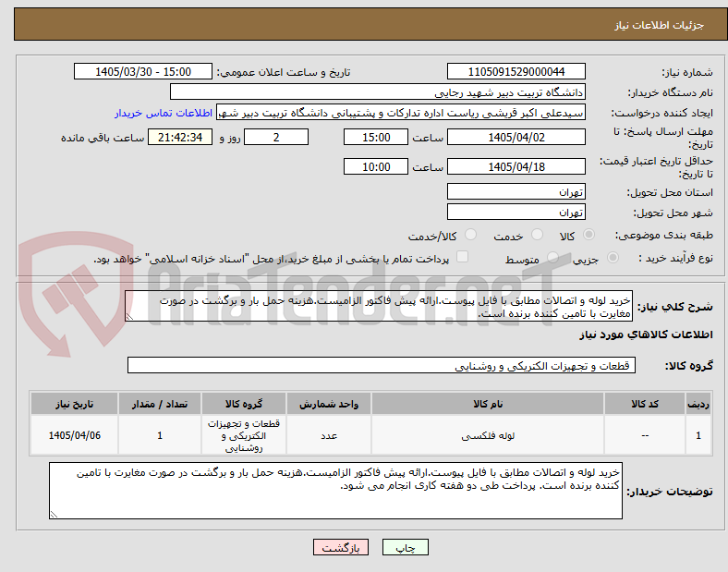The width and height of the screenshot is (728, 572).
Task: Click the price validity date 1405/04/18 field
Action: (x=516, y=166)
